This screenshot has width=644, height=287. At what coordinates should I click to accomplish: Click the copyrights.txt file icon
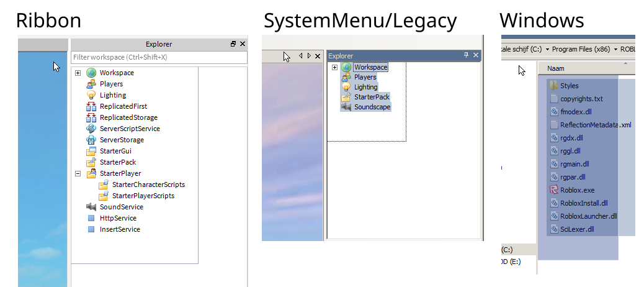coord(554,99)
